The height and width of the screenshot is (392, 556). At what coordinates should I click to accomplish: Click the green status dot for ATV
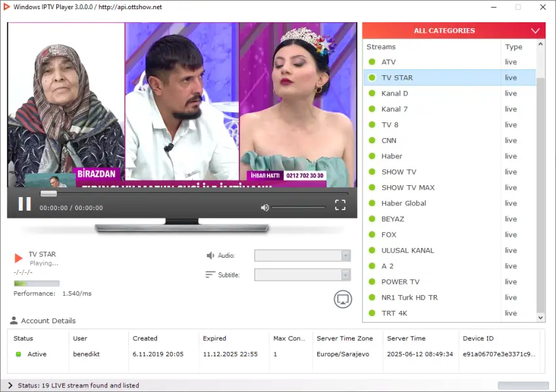click(x=372, y=62)
